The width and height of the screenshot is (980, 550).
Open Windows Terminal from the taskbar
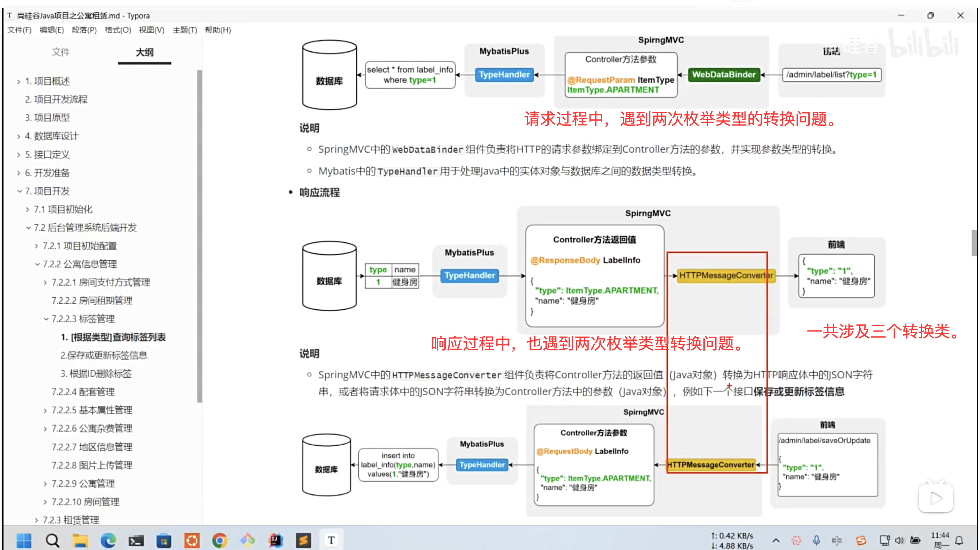pos(136,539)
